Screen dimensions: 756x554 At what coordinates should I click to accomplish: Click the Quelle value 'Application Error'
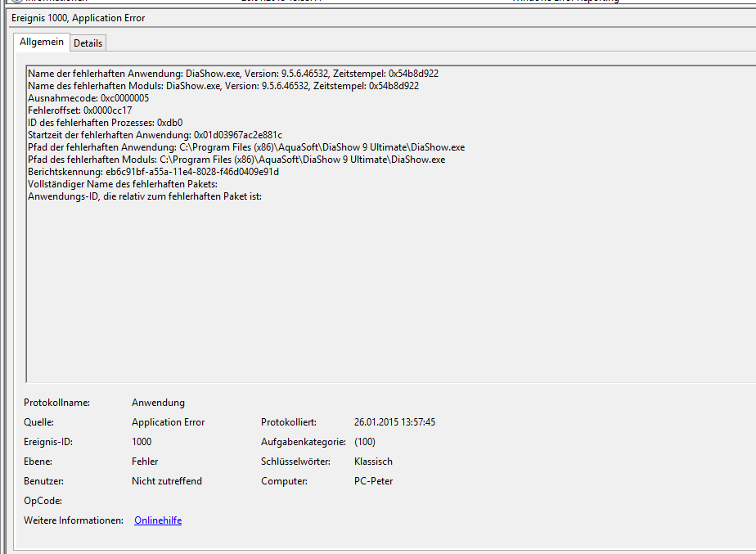168,422
